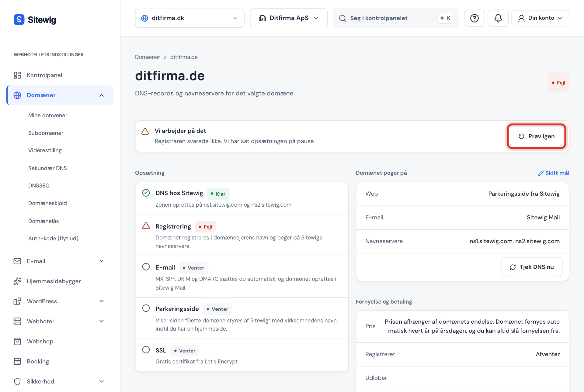Viewport: 584px width, 392px height.
Task: Click the WordPress blocks icon
Action: [x=17, y=301]
